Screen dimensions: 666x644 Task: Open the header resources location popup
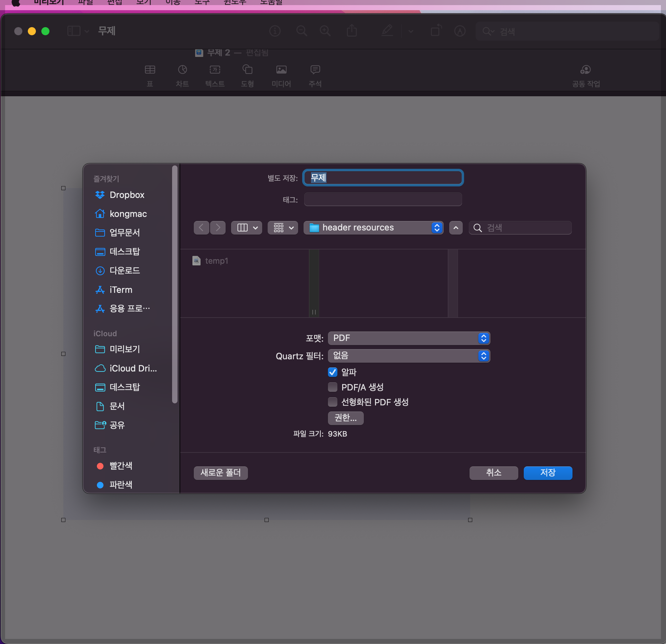(373, 227)
